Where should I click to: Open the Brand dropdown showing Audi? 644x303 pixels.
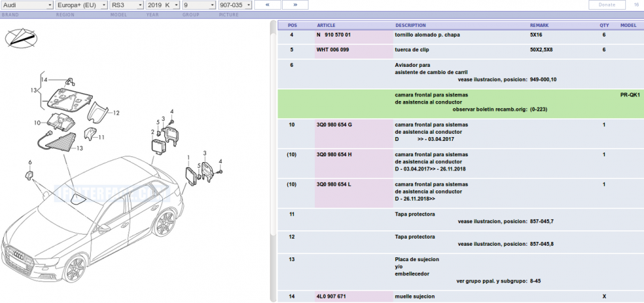point(26,5)
